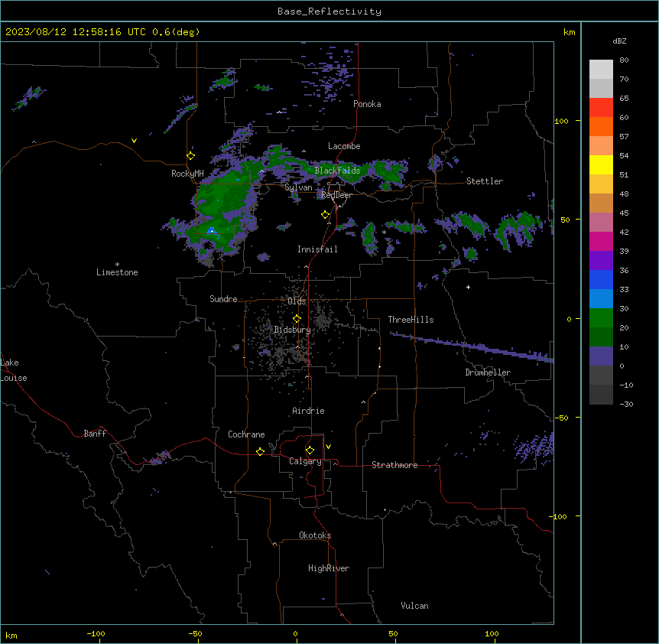Image resolution: width=659 pixels, height=644 pixels.
Task: Click the Limestone label
Action: [x=117, y=272]
